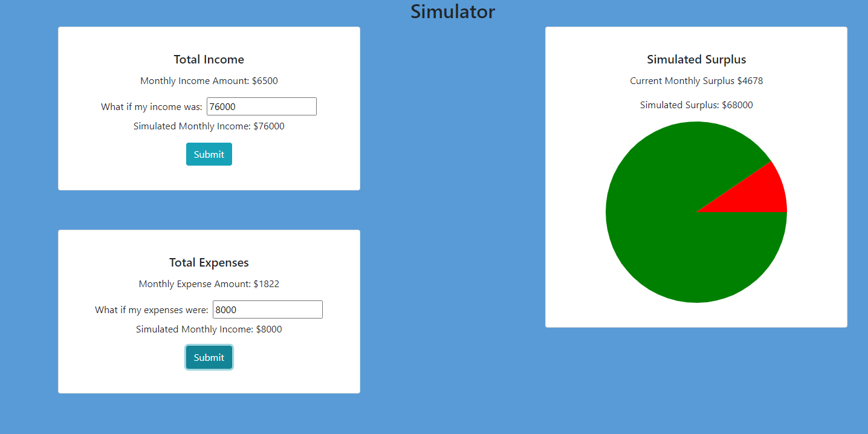This screenshot has height=434, width=868.
Task: Click Monthly Expense Amount: $1822 text
Action: tap(209, 284)
